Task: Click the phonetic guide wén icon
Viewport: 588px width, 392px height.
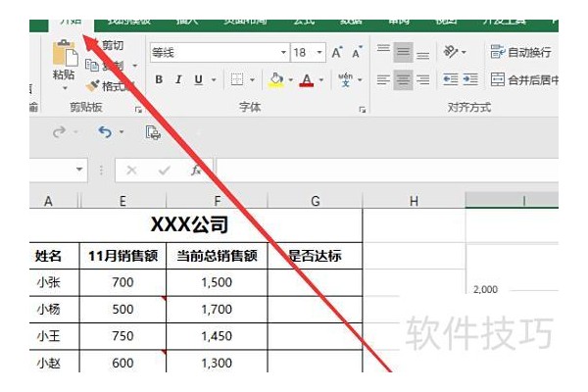Action: tap(345, 80)
